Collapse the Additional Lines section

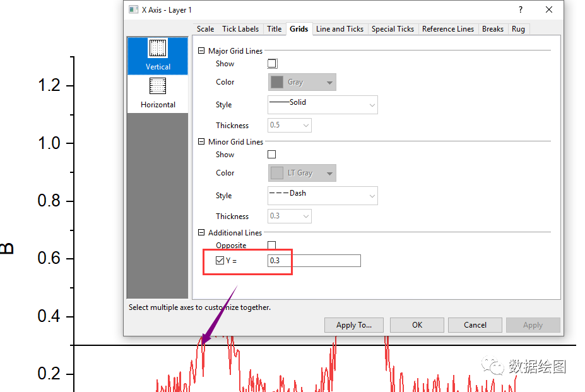click(201, 232)
